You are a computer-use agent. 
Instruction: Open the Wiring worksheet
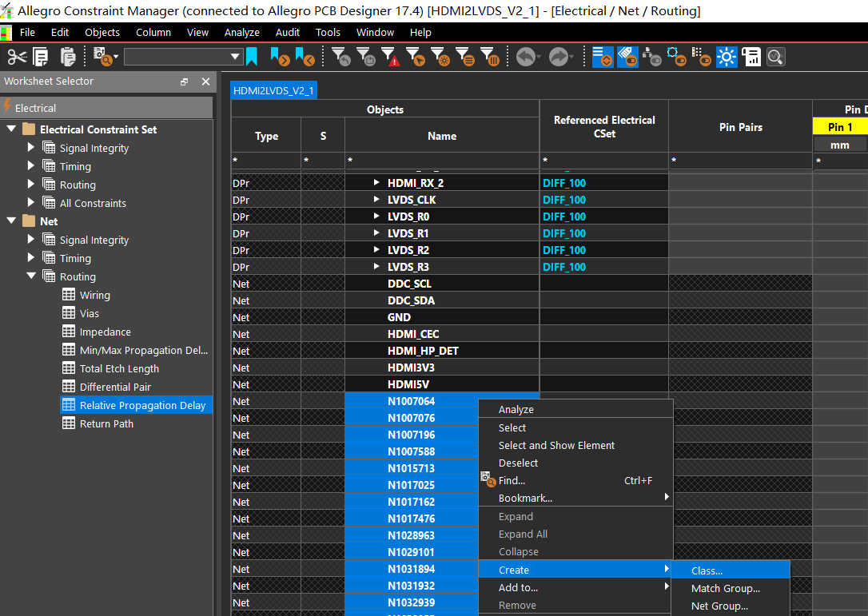tap(94, 295)
